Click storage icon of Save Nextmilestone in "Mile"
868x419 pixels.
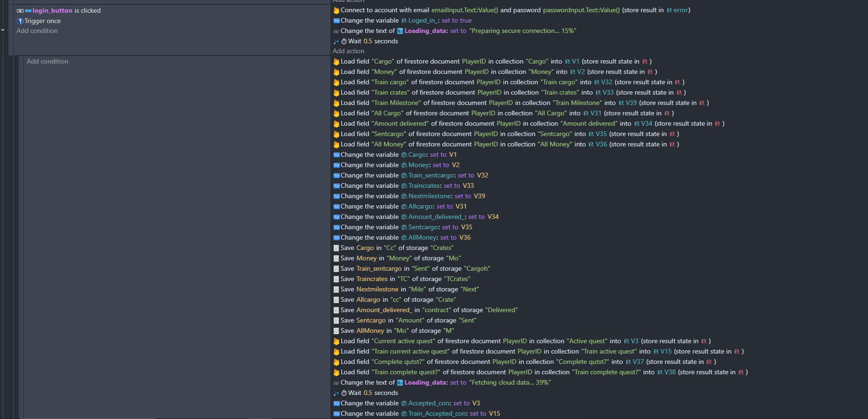click(x=336, y=289)
